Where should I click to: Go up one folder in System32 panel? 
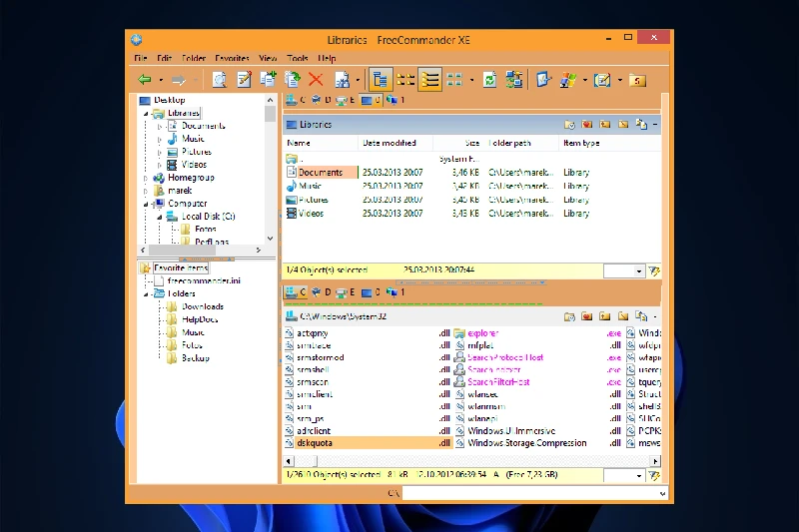[x=605, y=316]
